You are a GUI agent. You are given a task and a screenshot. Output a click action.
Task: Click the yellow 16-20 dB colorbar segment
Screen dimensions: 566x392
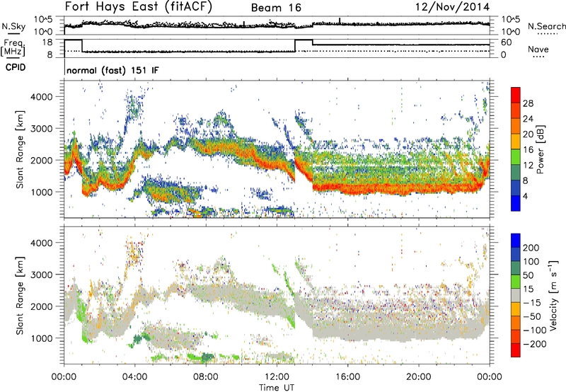tap(516, 141)
